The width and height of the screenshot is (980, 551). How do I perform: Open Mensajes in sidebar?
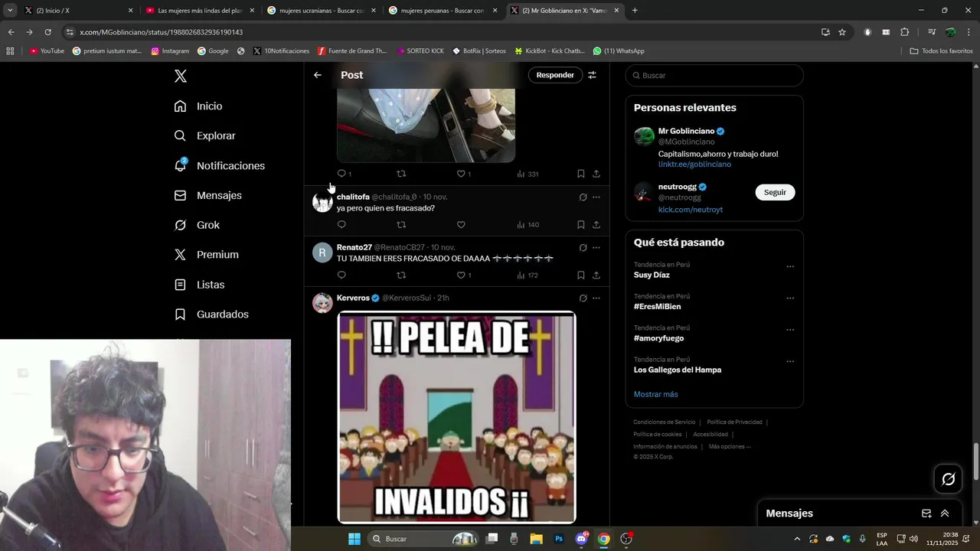point(208,195)
